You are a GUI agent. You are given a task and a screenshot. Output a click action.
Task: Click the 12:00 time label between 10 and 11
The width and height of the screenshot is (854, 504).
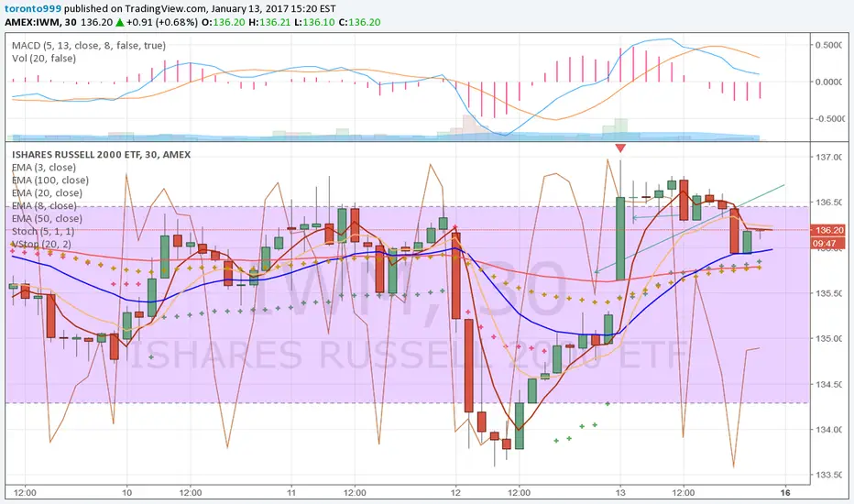(x=190, y=493)
